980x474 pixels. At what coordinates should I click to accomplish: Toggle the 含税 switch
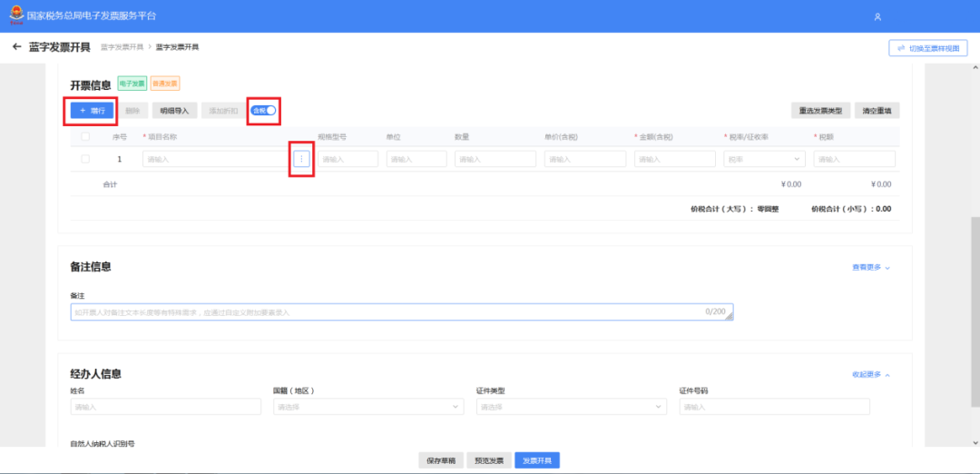[263, 110]
